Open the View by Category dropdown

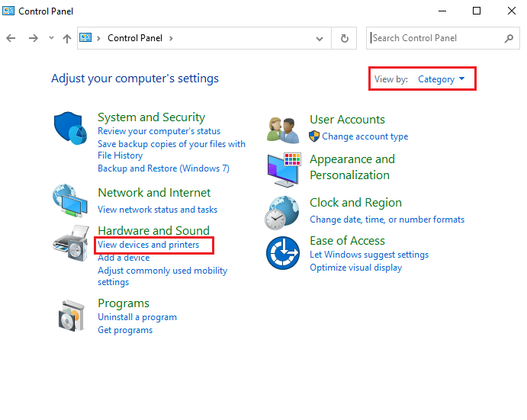(441, 79)
